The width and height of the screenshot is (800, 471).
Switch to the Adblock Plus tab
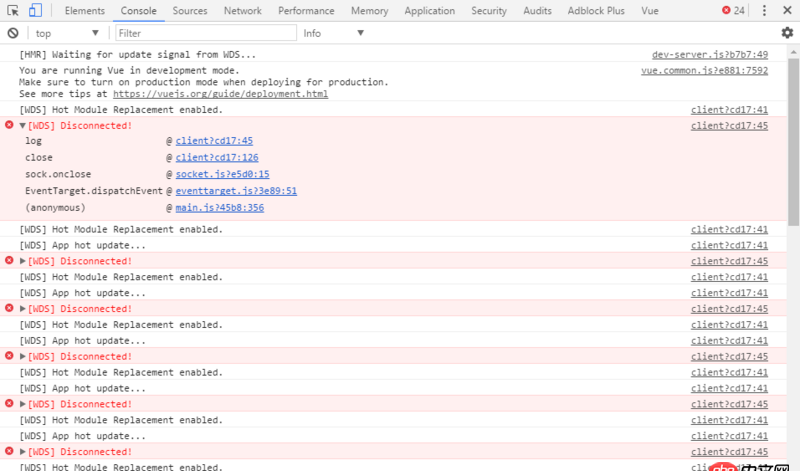[x=596, y=11]
